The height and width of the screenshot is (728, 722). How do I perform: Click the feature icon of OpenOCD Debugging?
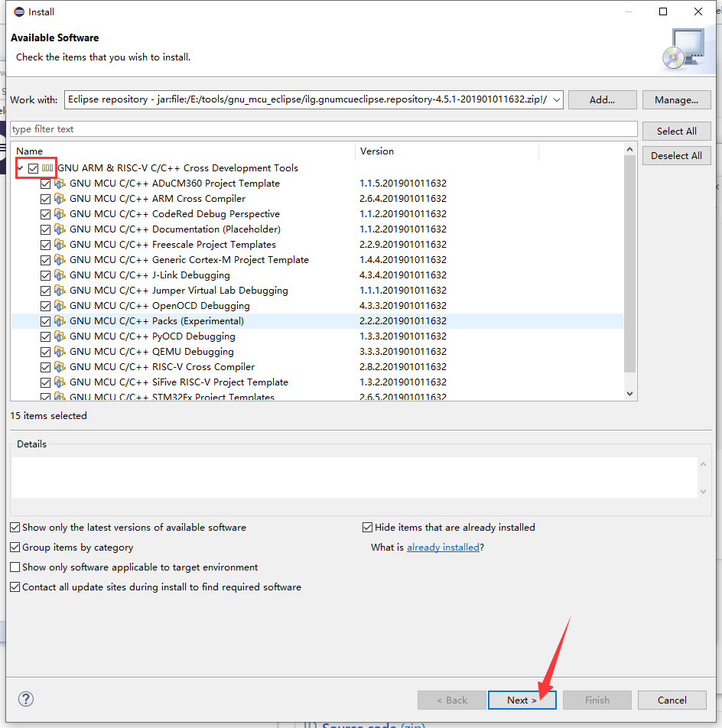pyautogui.click(x=60, y=306)
